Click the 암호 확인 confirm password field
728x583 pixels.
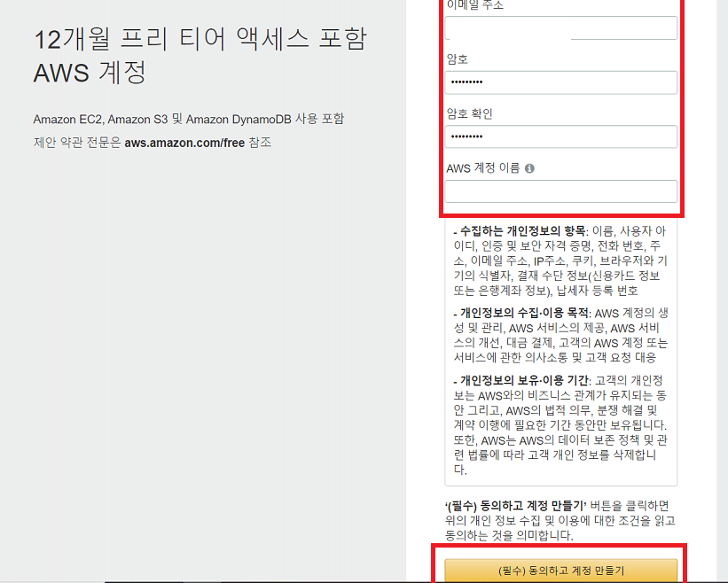(x=561, y=136)
